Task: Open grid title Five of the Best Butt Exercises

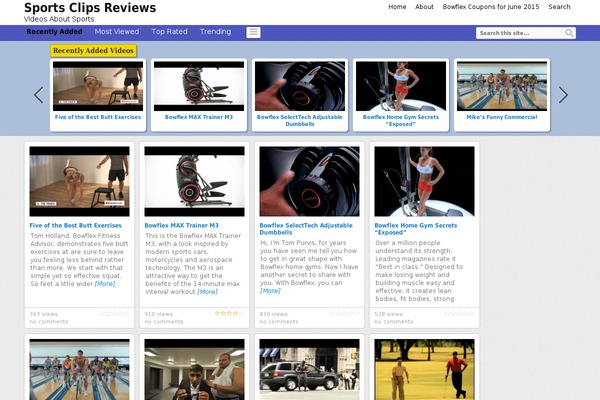Action: coord(75,225)
